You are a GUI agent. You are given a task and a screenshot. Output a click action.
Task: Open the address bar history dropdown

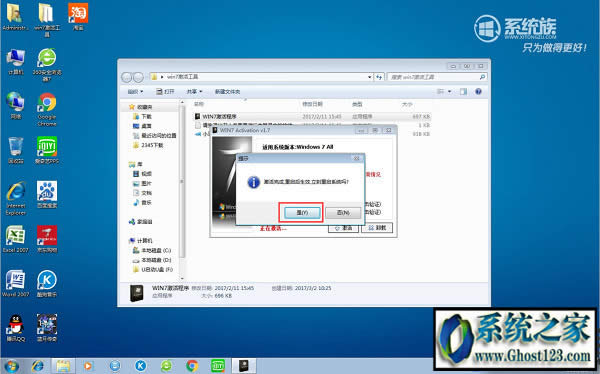370,77
